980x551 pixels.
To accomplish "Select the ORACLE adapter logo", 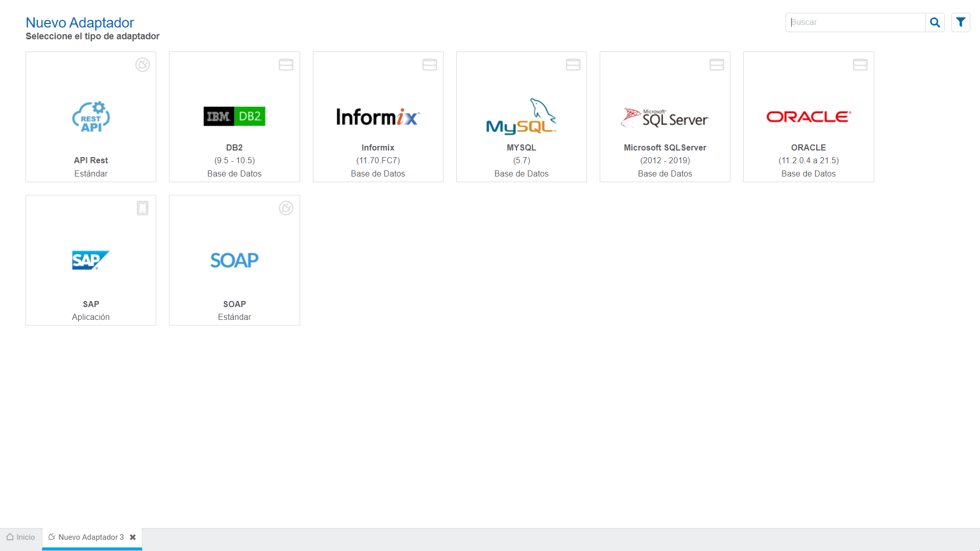I will click(x=808, y=117).
